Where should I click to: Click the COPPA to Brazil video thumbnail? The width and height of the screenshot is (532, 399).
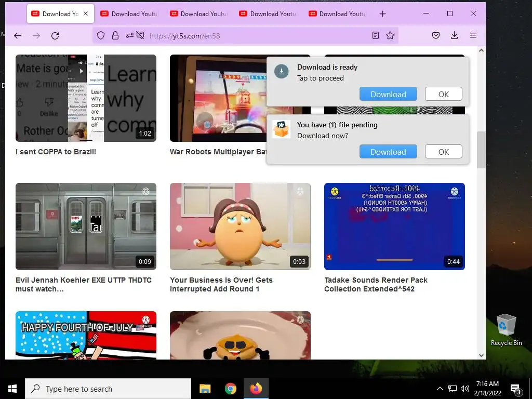(86, 98)
